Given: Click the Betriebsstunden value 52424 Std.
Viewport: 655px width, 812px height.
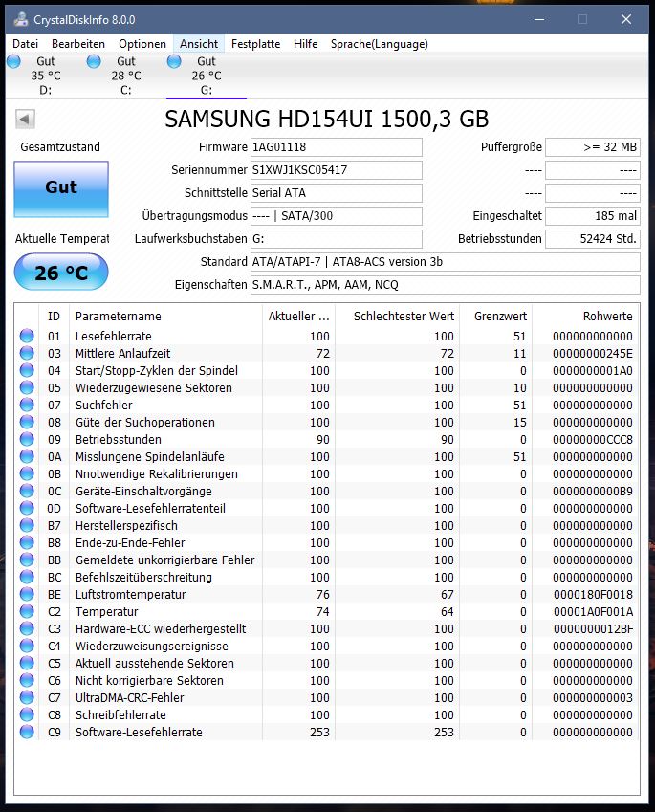Looking at the screenshot, I should pos(593,239).
